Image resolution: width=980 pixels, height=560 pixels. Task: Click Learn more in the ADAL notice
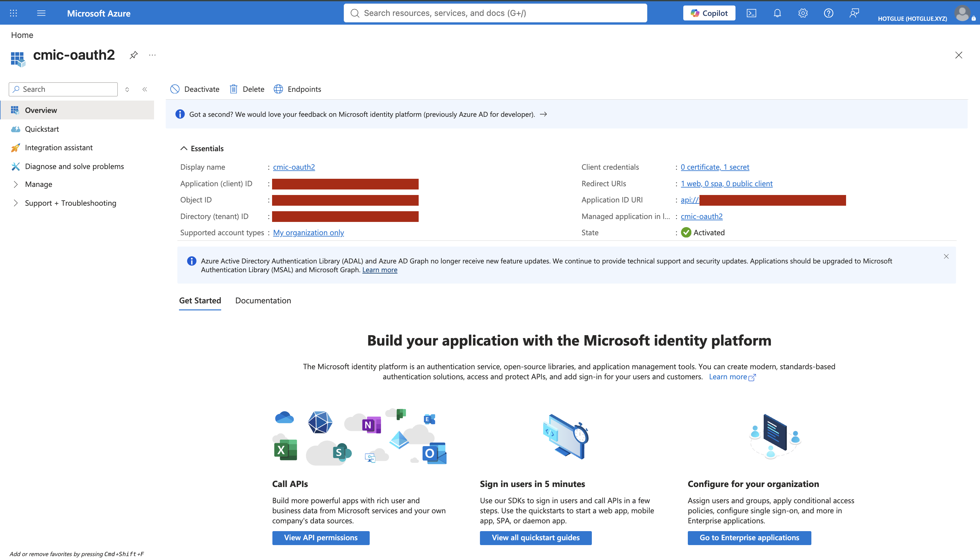coord(380,270)
